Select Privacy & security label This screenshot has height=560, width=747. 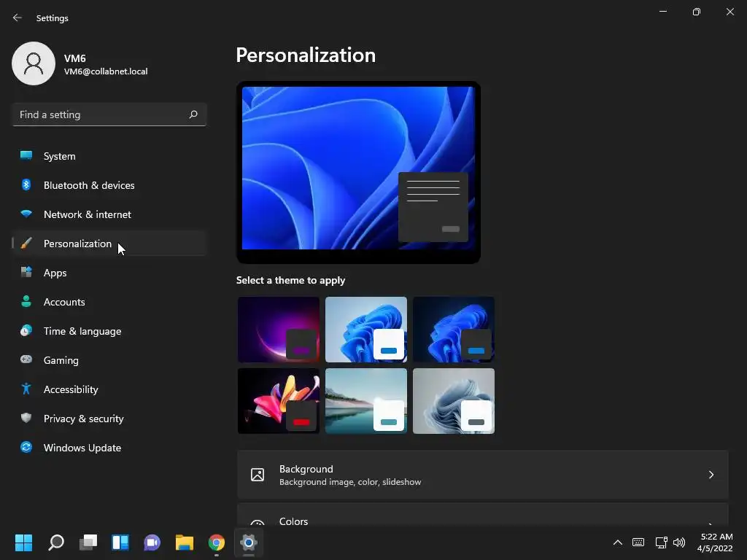click(83, 419)
